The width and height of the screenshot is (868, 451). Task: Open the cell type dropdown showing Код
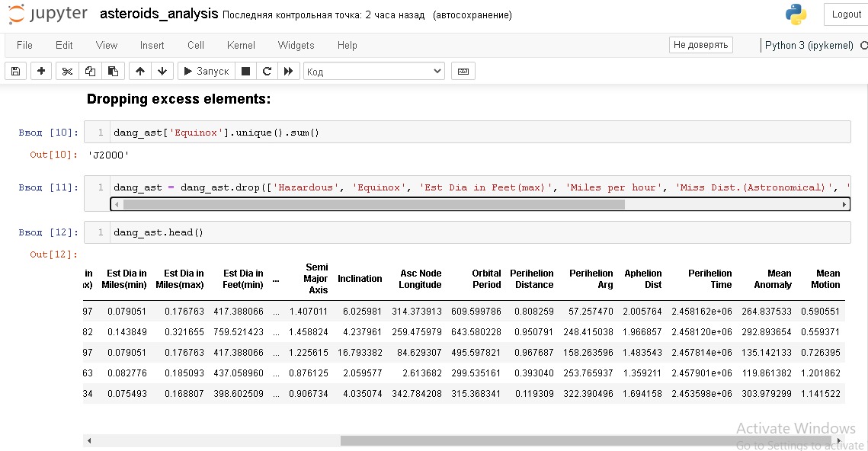(373, 70)
